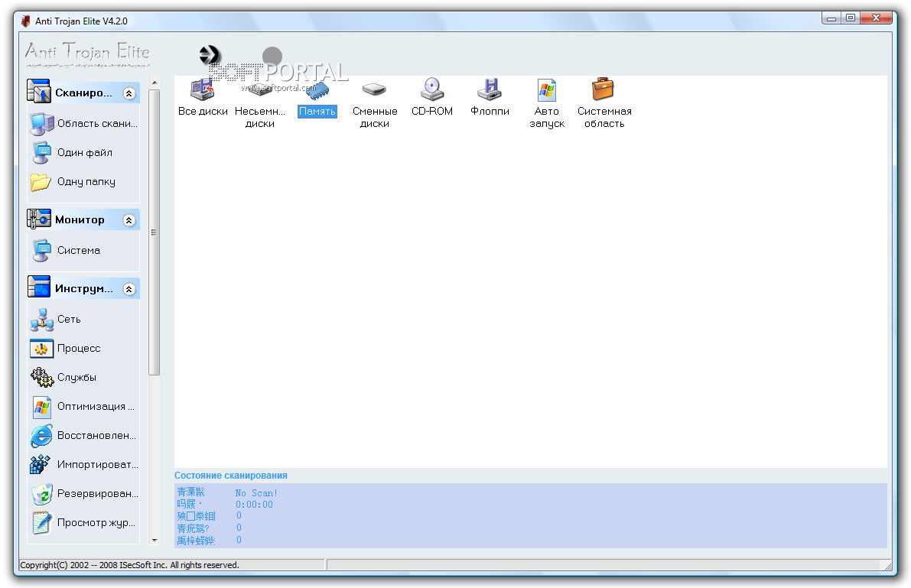Click the Сеть menu label
Screen dimensions: 911x588
[x=69, y=320]
